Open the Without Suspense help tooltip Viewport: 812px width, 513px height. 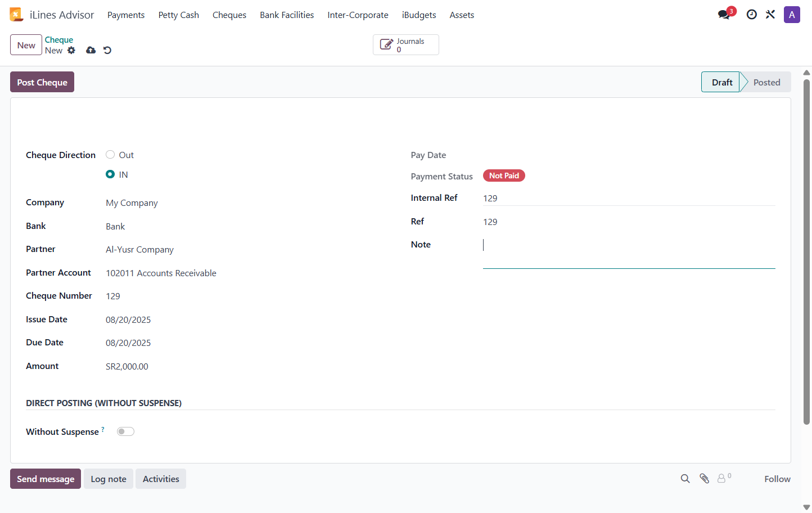103,429
